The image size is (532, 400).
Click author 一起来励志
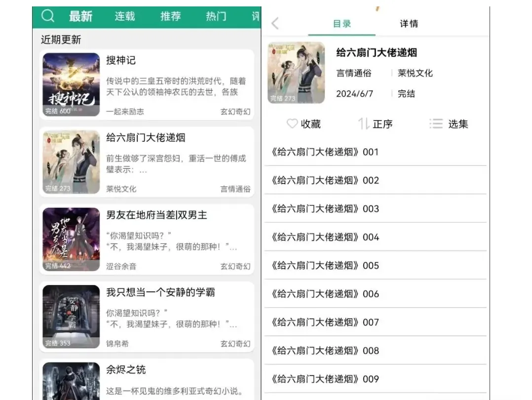(x=125, y=112)
